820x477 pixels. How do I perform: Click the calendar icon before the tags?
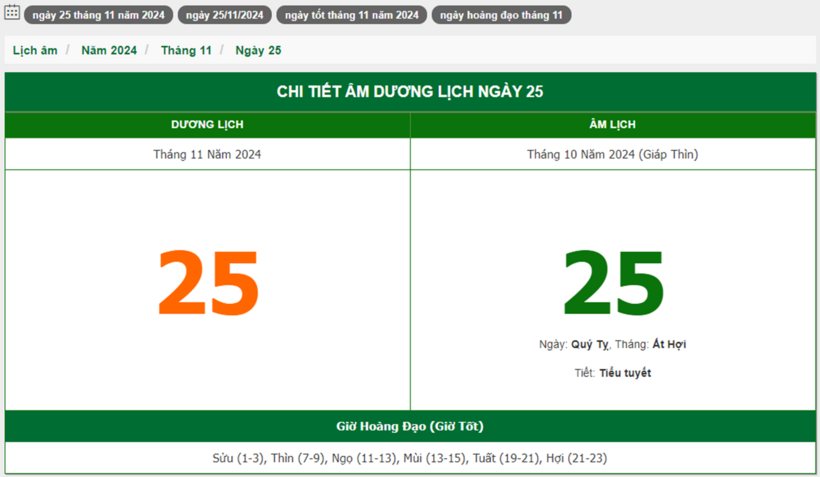(12, 13)
